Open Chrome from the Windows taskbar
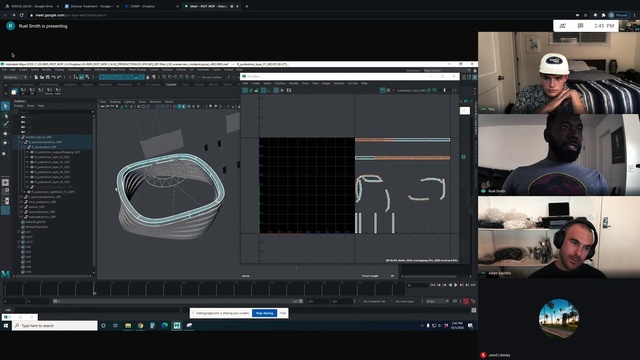Screen dimensions: 640x360 pos(140,325)
